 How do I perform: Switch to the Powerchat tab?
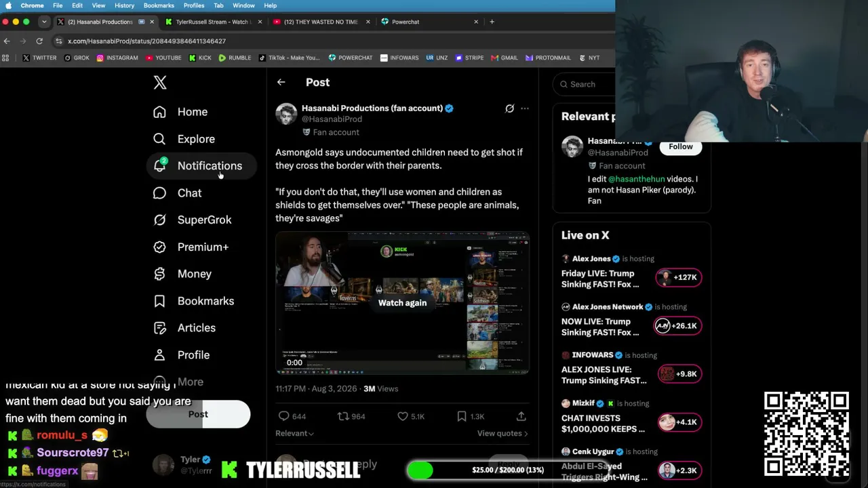point(429,22)
